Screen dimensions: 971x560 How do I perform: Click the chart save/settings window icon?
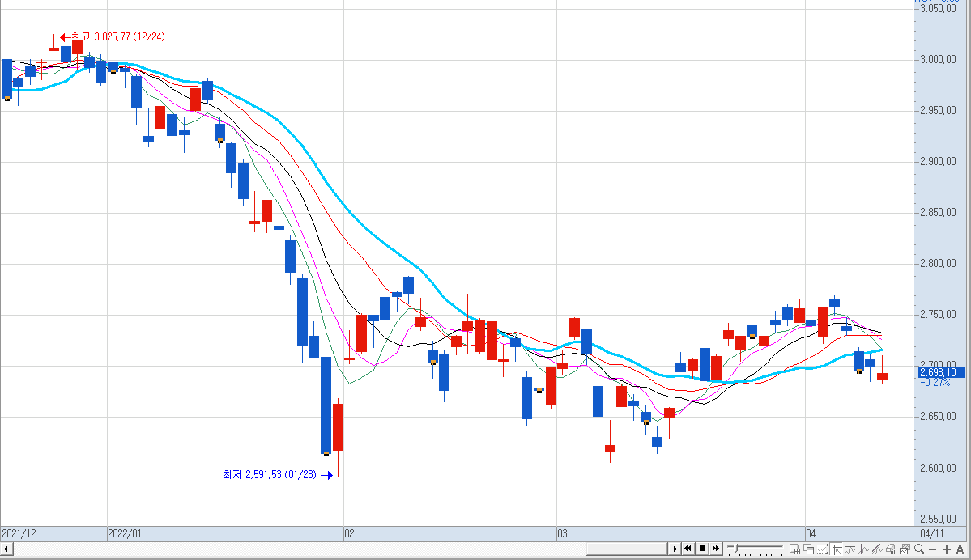(905, 549)
